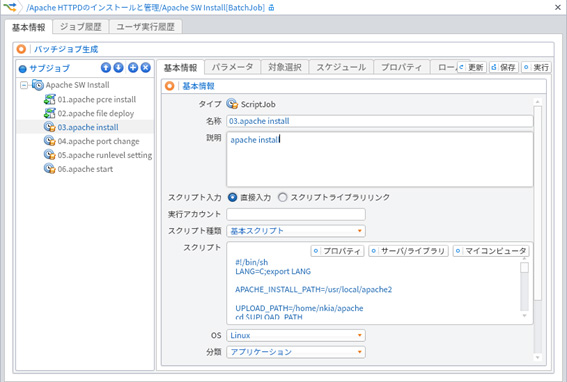Image resolution: width=567 pixels, height=382 pixels.
Task: Click 保存 save button
Action: (x=504, y=67)
